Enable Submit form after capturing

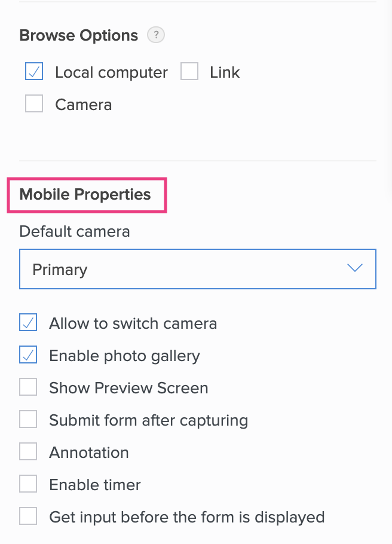(28, 420)
